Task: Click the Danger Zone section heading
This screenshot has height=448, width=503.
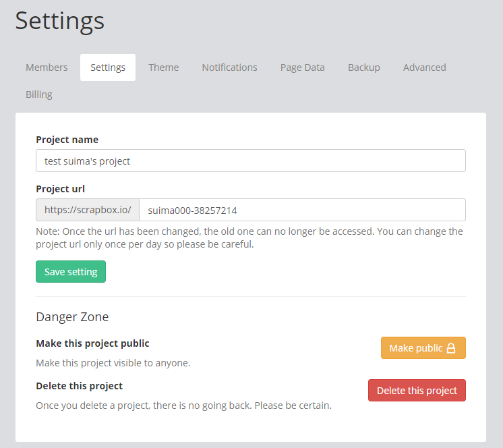Action: [x=72, y=316]
